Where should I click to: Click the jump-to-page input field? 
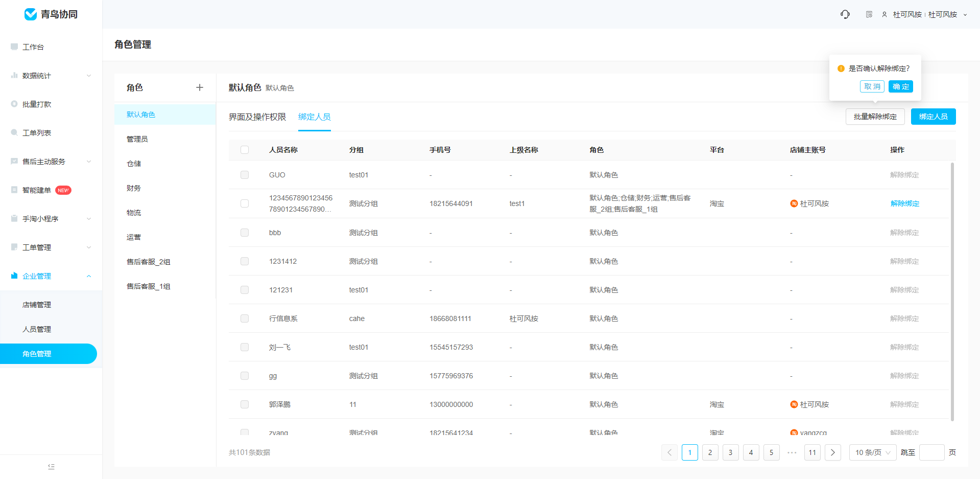[932, 452]
